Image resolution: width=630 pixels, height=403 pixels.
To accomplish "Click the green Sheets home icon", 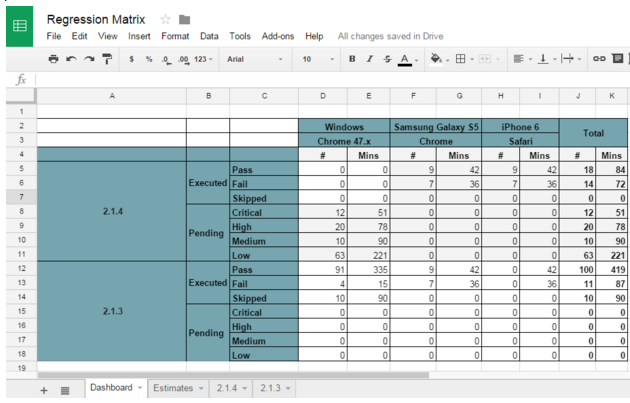I will point(19,26).
